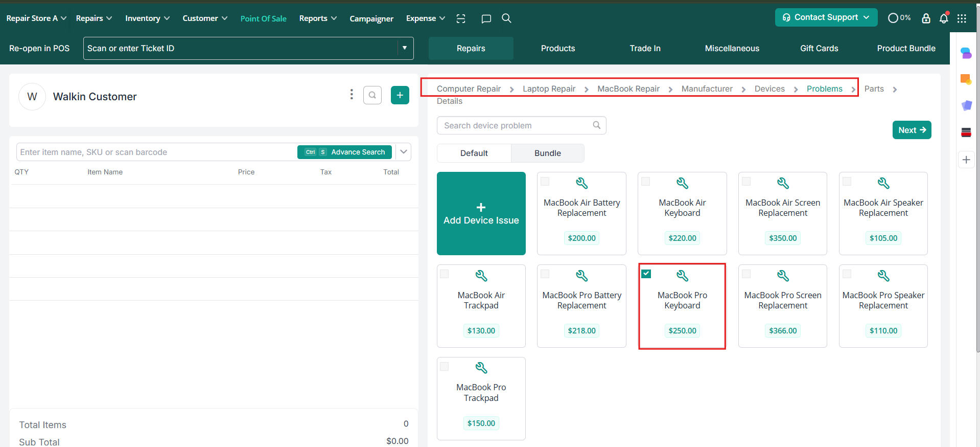
Task: Expand the item search options chevron
Action: click(404, 152)
